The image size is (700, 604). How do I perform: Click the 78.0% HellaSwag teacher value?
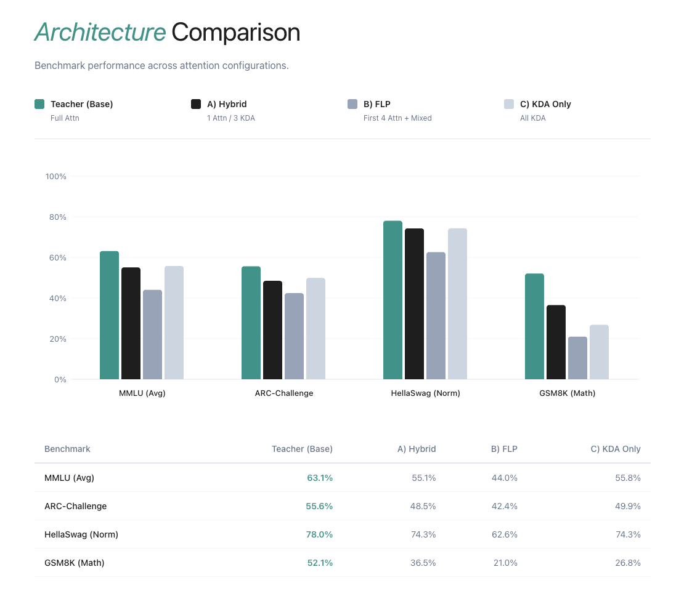[319, 534]
